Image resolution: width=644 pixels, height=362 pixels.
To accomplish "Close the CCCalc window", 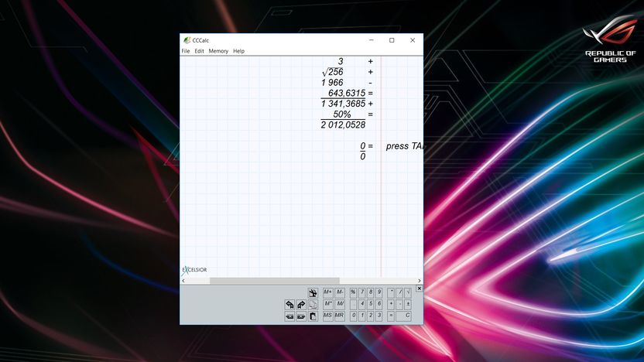I will click(x=413, y=40).
